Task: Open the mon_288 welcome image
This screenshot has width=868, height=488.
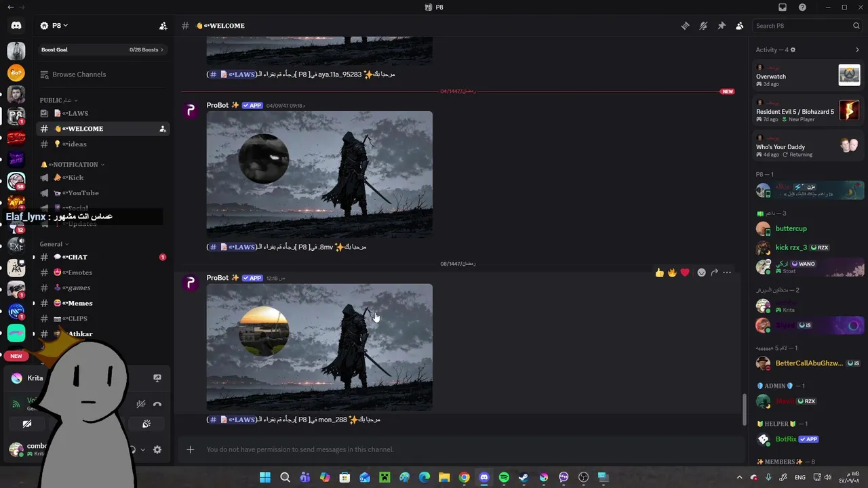Action: coord(319,347)
